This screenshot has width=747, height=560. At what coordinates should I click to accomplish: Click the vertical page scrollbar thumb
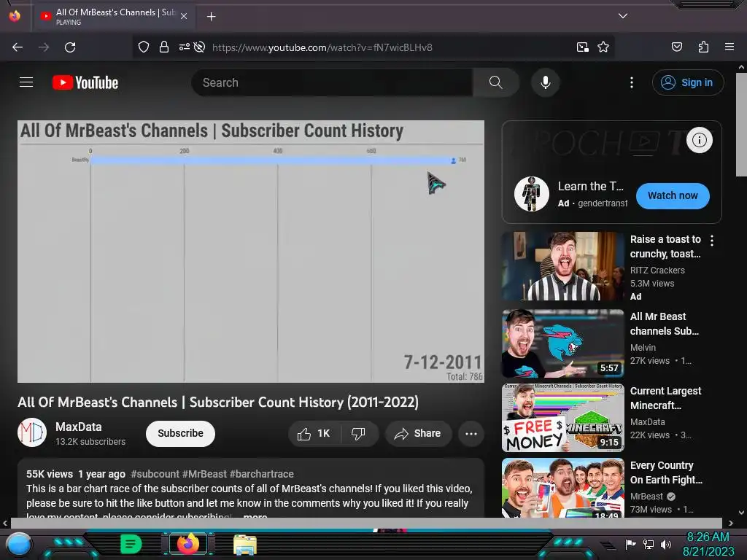coord(741,125)
